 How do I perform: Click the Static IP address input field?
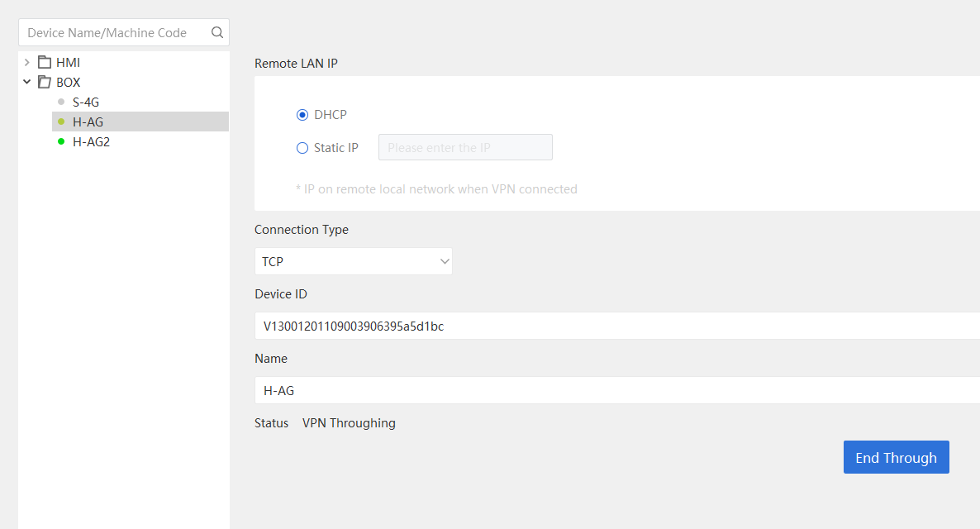(465, 148)
